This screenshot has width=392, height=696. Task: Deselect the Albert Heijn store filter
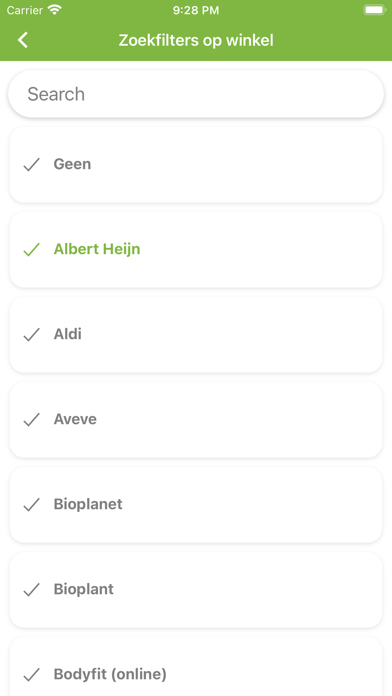196,249
